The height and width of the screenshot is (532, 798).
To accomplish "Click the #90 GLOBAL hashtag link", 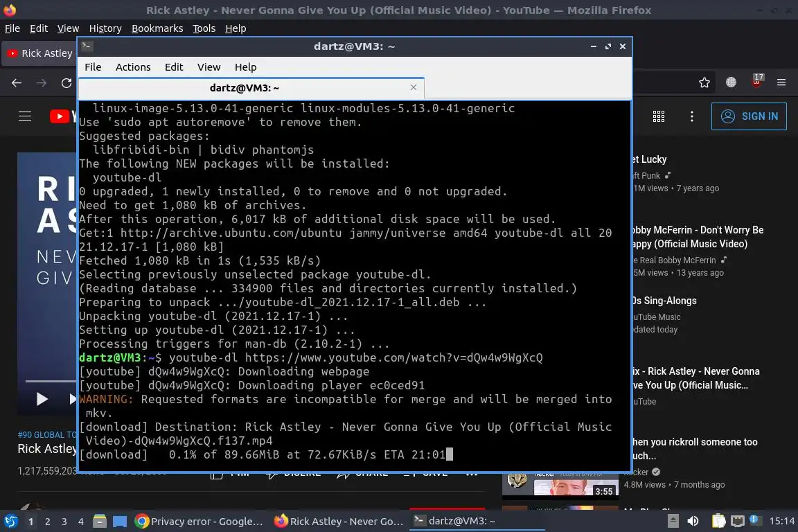I will (x=47, y=435).
